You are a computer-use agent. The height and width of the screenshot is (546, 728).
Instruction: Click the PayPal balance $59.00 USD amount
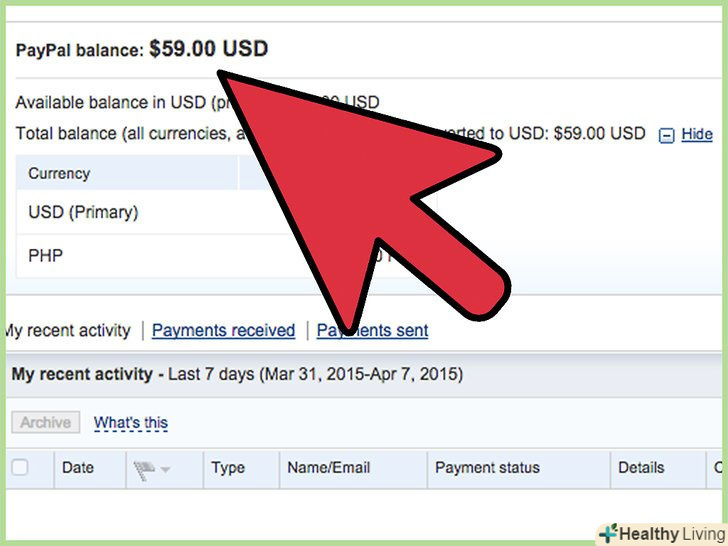click(208, 49)
